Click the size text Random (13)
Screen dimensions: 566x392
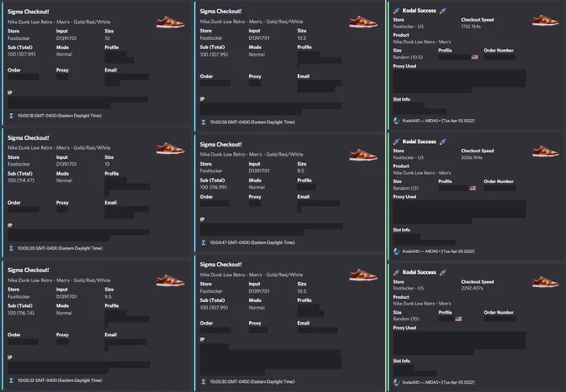406,188
